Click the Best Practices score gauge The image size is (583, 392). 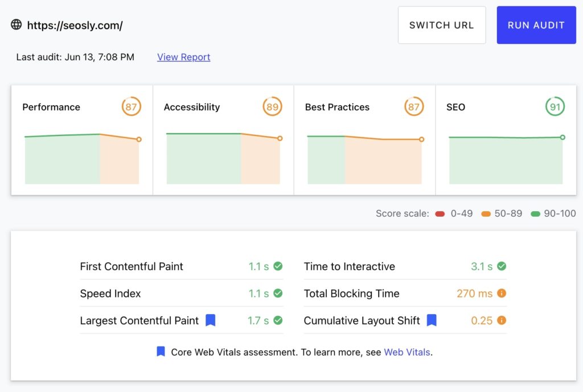[x=414, y=106]
